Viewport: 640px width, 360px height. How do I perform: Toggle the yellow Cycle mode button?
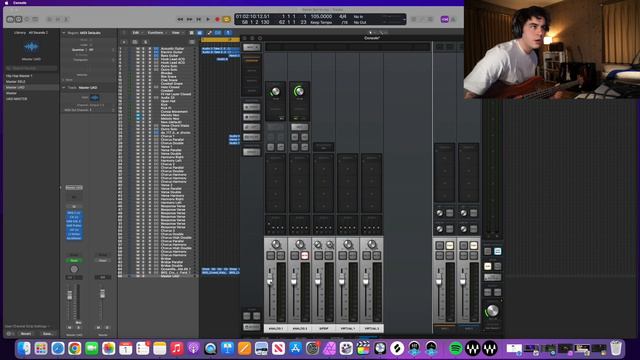click(x=227, y=19)
